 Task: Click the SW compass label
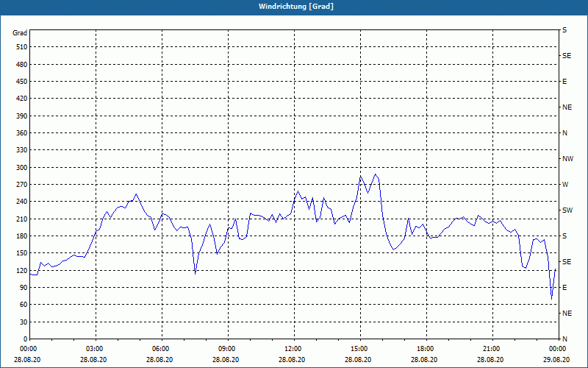tap(567, 210)
